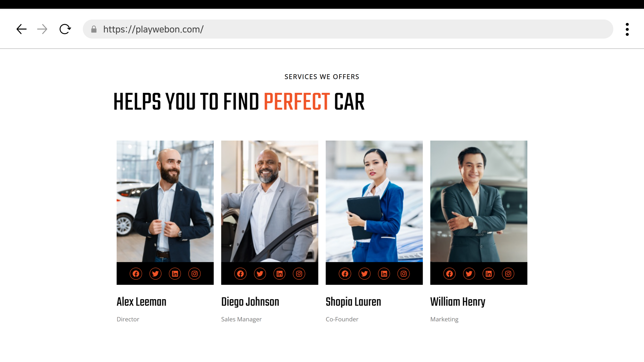Viewport: 644px width, 362px height.
Task: Open William Henry's LinkedIn icon
Action: point(488,274)
